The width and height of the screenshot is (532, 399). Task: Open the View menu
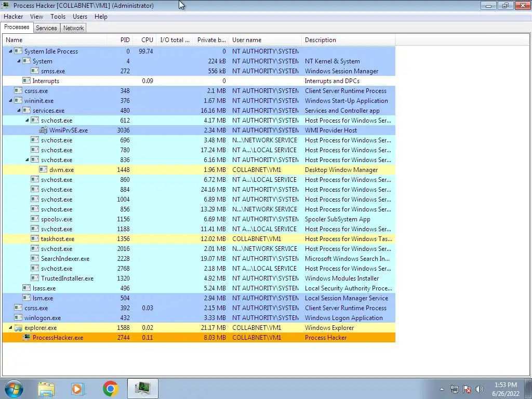pyautogui.click(x=36, y=16)
